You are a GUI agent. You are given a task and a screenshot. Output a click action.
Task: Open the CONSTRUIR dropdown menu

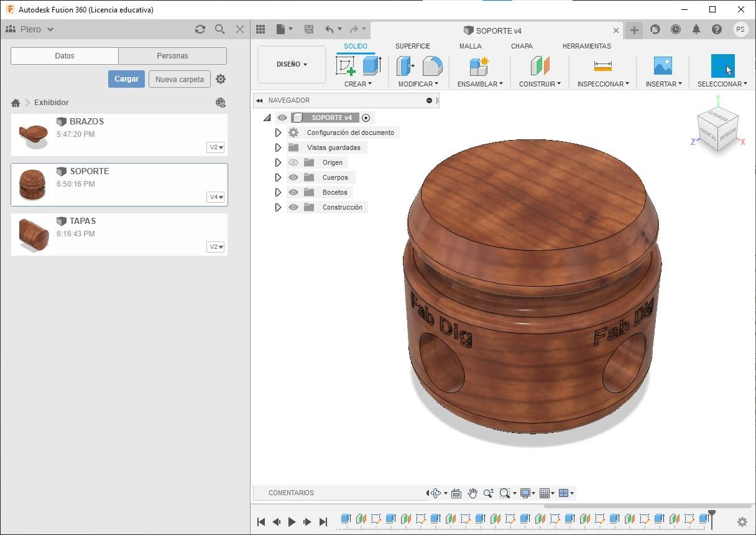(x=540, y=84)
